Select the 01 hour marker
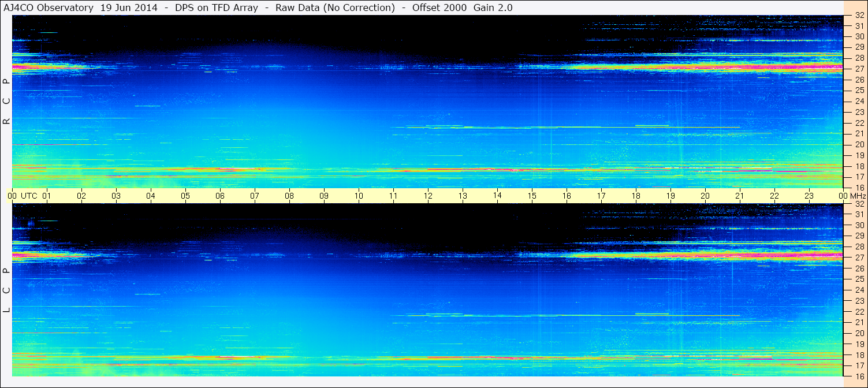This screenshot has width=868, height=388. click(x=47, y=196)
